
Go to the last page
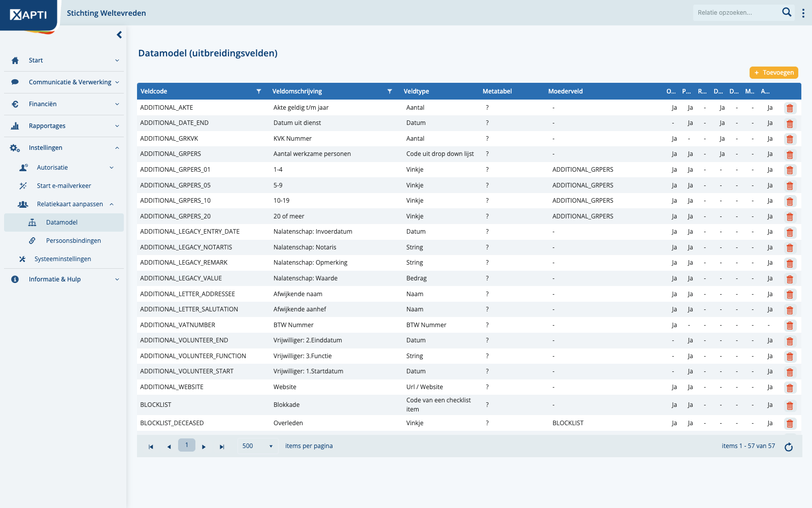point(222,447)
